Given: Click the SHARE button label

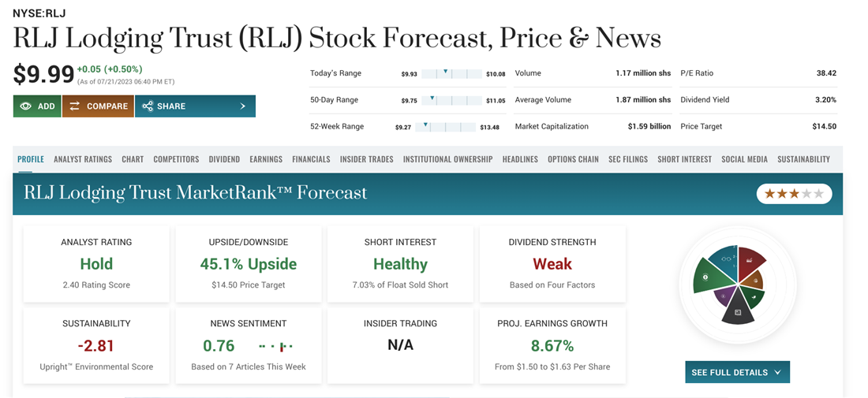Looking at the screenshot, I should point(171,106).
